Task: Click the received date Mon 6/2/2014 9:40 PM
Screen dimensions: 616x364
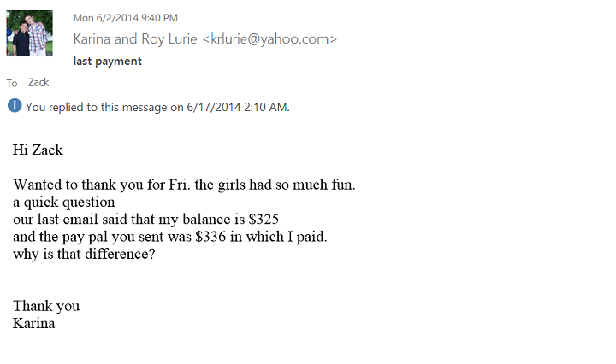Action: pyautogui.click(x=124, y=17)
